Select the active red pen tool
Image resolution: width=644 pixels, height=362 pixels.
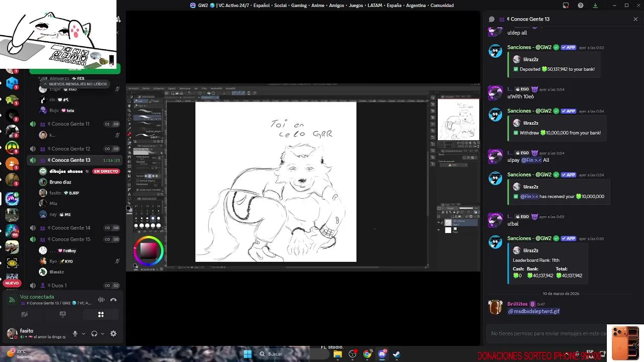129,134
